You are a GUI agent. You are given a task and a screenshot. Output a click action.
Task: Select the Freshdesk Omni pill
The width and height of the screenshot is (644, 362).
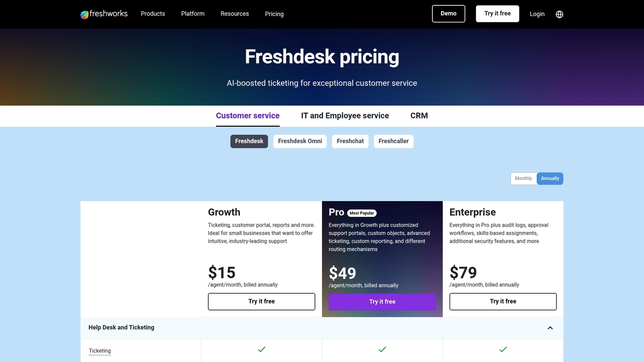(300, 141)
